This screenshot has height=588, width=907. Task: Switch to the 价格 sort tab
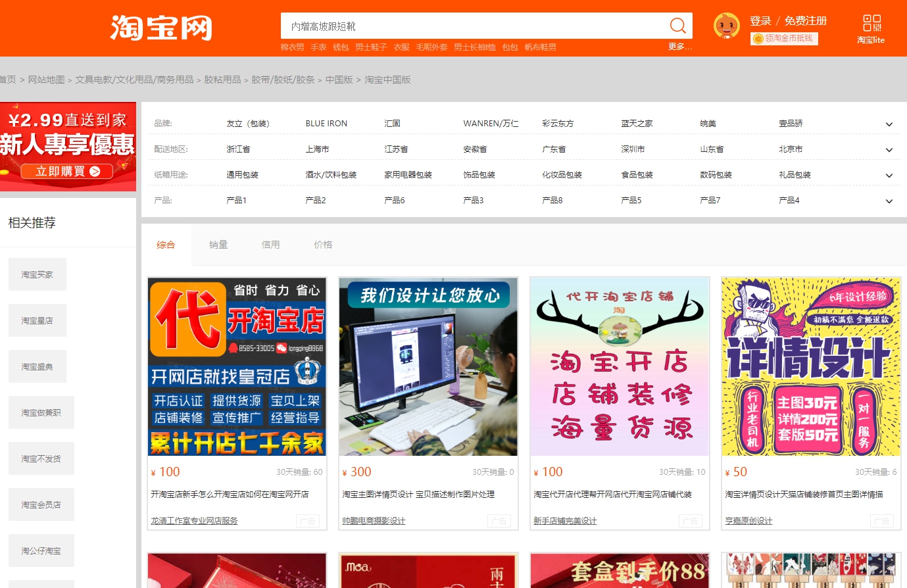323,245
